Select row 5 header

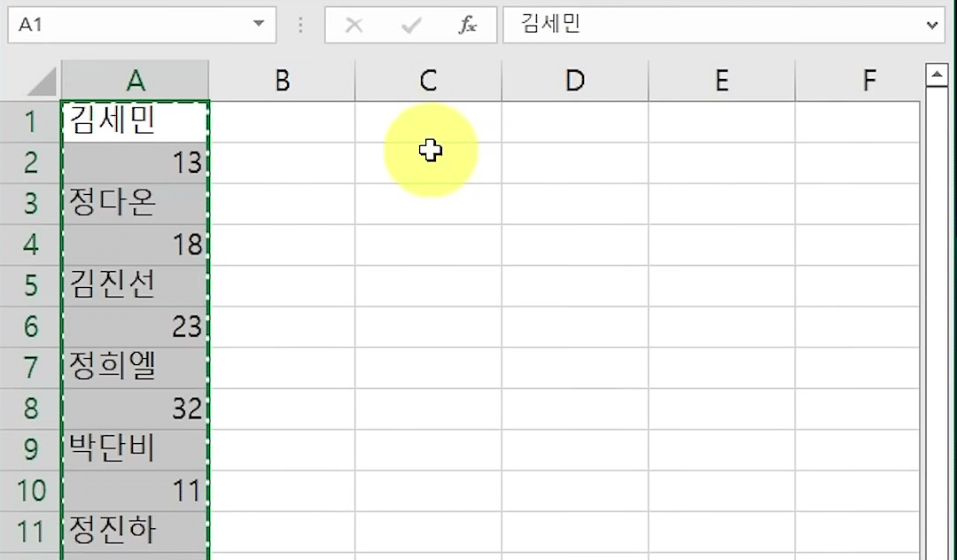click(x=30, y=285)
